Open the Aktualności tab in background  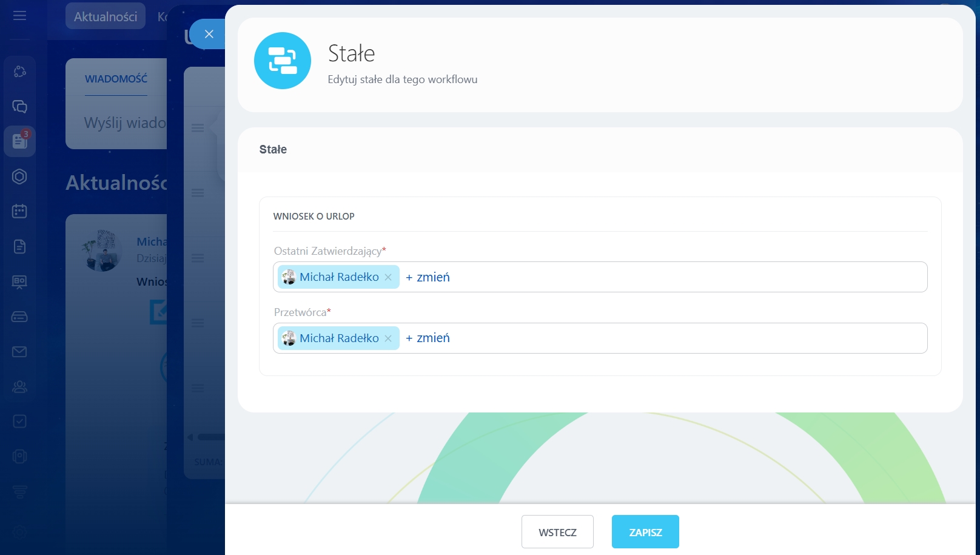(106, 16)
